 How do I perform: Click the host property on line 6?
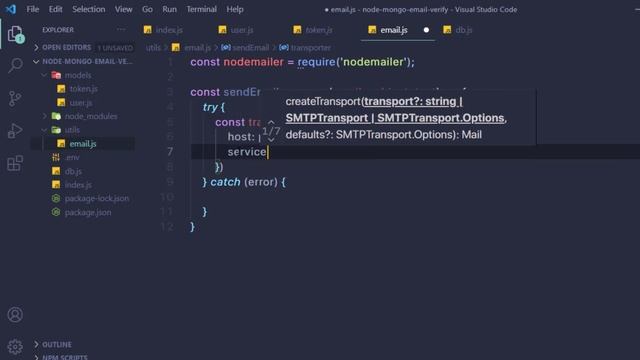click(x=239, y=137)
